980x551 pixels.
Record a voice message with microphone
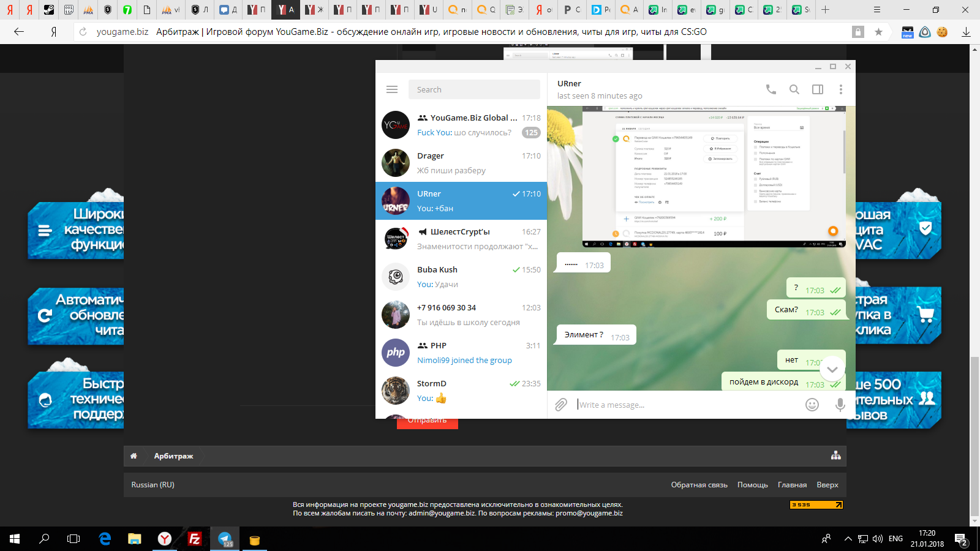click(x=840, y=405)
